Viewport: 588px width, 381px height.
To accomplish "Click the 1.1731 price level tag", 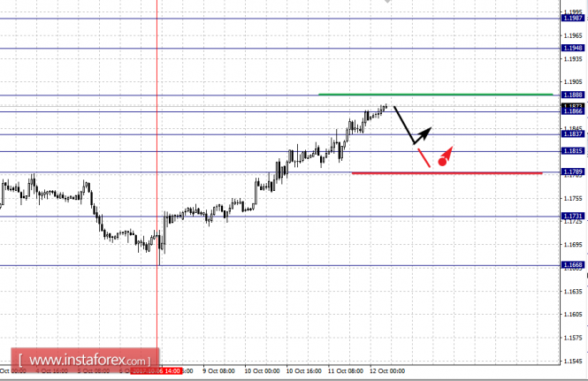I will (571, 216).
